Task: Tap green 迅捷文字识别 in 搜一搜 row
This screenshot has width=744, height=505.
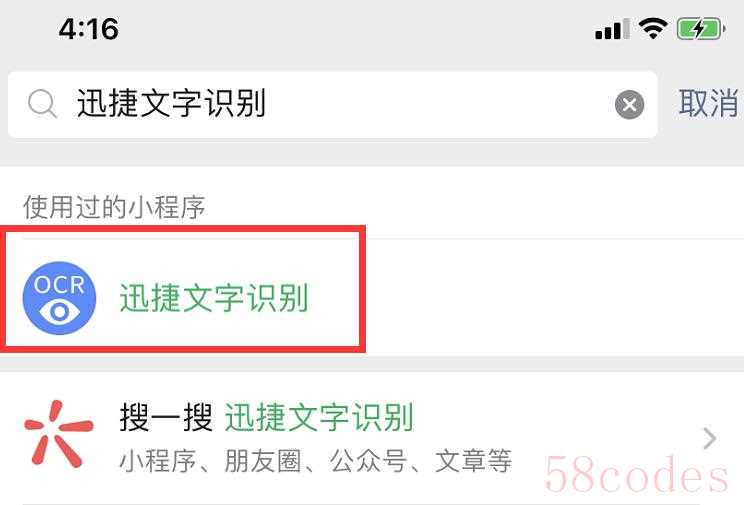Action: point(318,417)
